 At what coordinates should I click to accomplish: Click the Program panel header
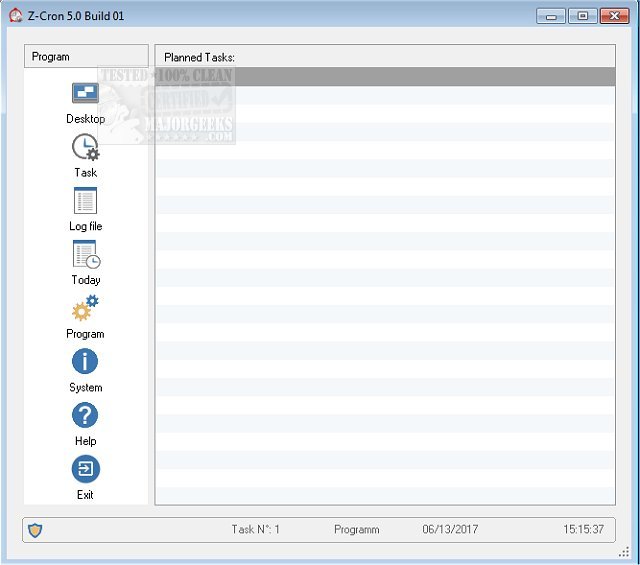pyautogui.click(x=86, y=56)
